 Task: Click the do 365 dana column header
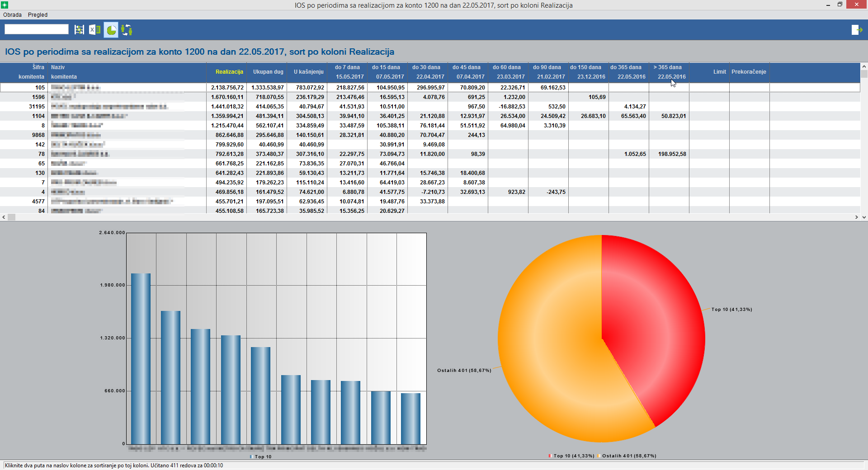(x=628, y=72)
